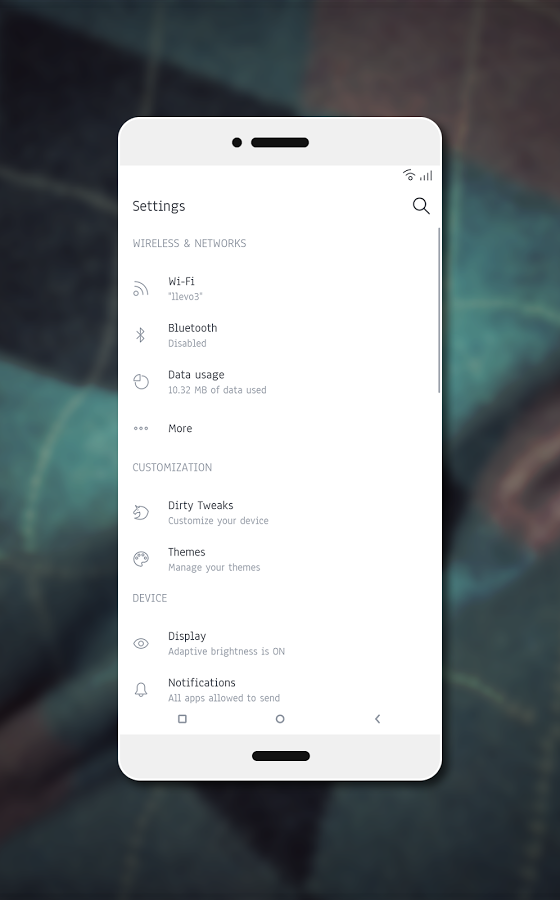Tap the three-dot More icon
Viewport: 560px width, 900px height.
click(x=141, y=428)
